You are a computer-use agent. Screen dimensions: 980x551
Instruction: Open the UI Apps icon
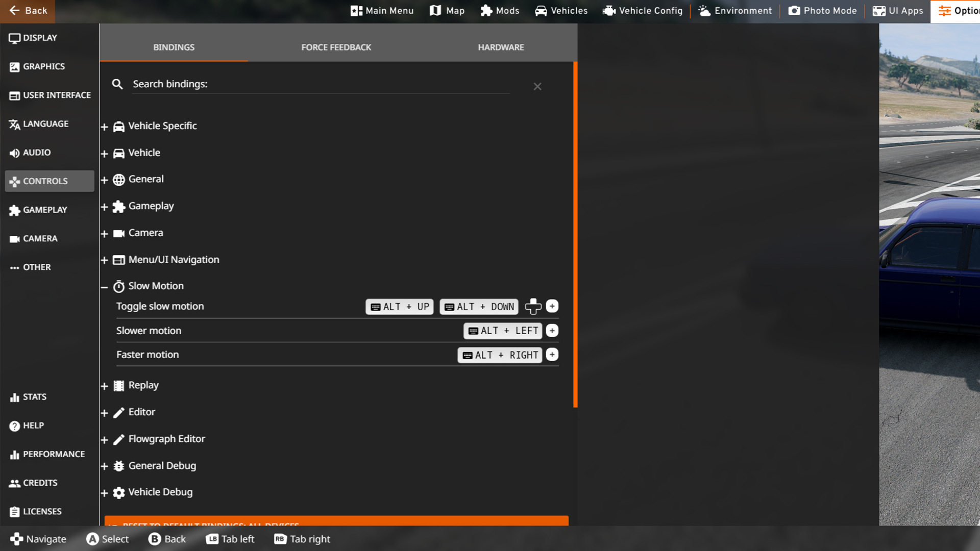pyautogui.click(x=879, y=11)
